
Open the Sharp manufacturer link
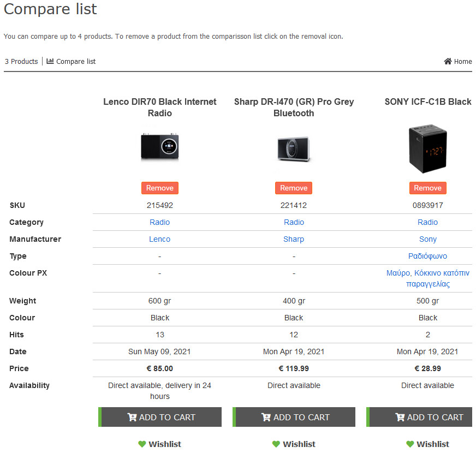294,239
